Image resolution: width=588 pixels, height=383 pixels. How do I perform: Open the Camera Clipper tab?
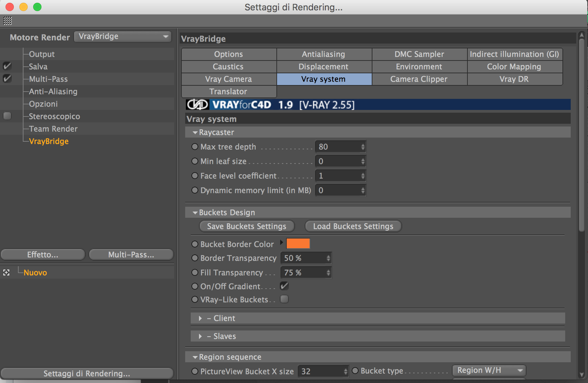419,79
